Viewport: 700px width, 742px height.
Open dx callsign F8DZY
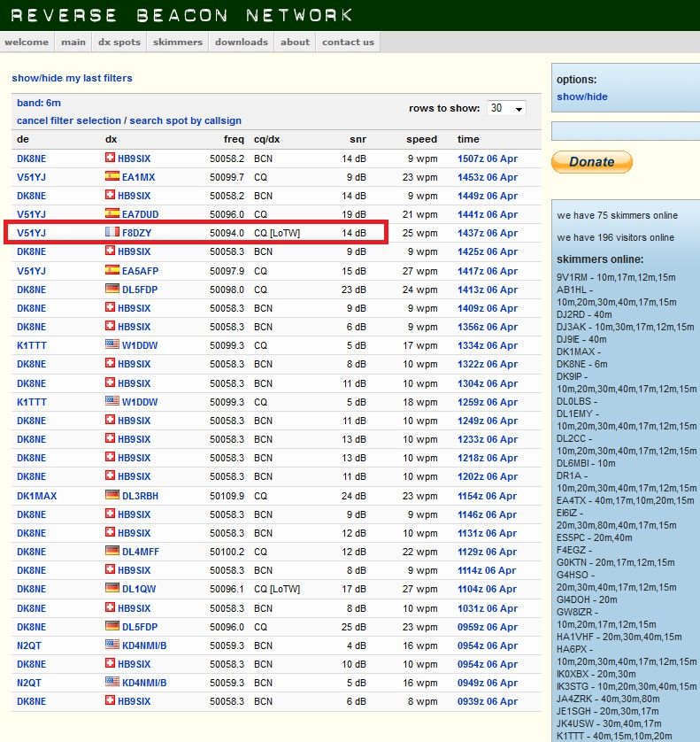tap(136, 233)
